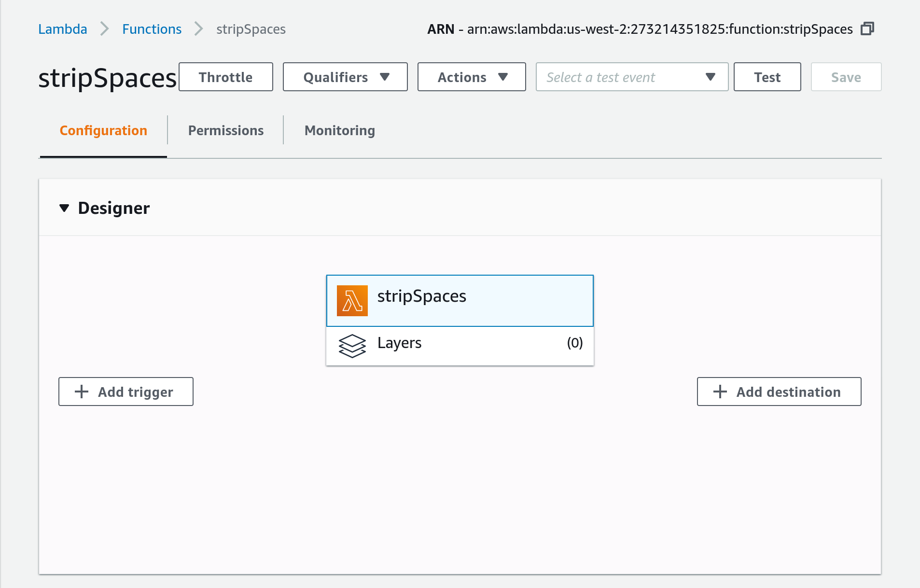Open the Qualifiers dropdown
Screen dimensions: 920x588
(345, 77)
